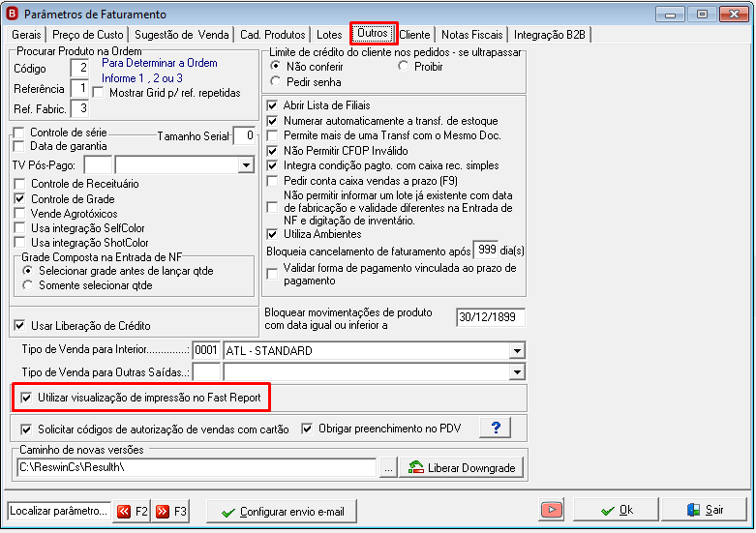This screenshot has height=533, width=756.
Task: Open the Lotes tab
Action: coord(329,35)
